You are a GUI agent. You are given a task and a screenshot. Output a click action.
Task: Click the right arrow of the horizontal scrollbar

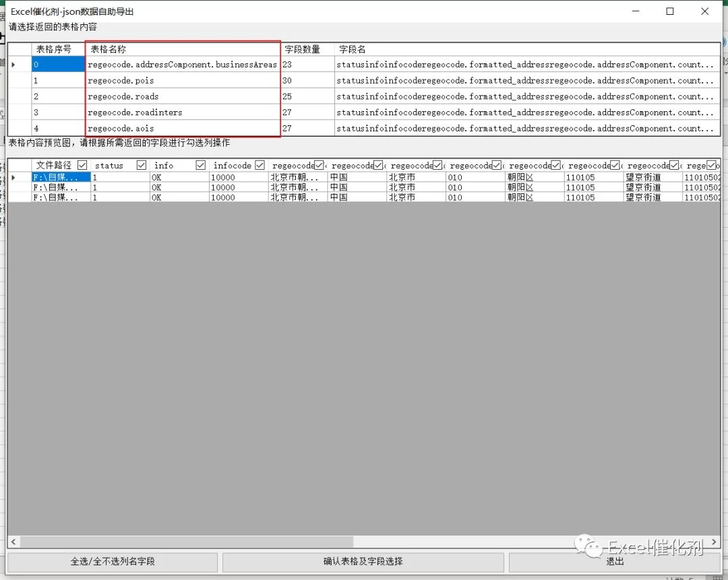(x=714, y=542)
